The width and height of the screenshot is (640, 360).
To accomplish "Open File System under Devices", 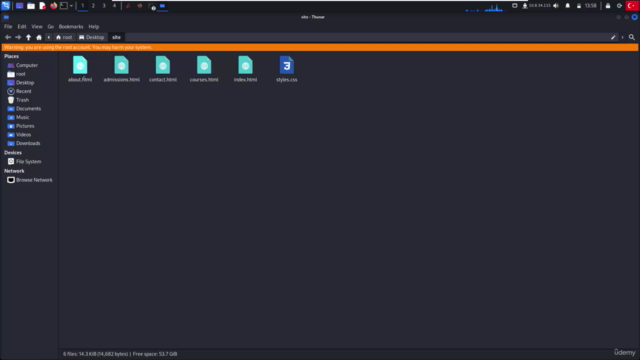I will pyautogui.click(x=29, y=162).
